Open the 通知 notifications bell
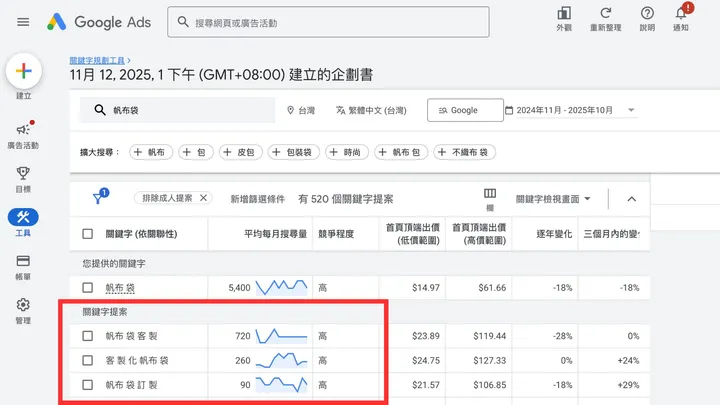Screen dimensions: 720x405 681,19
